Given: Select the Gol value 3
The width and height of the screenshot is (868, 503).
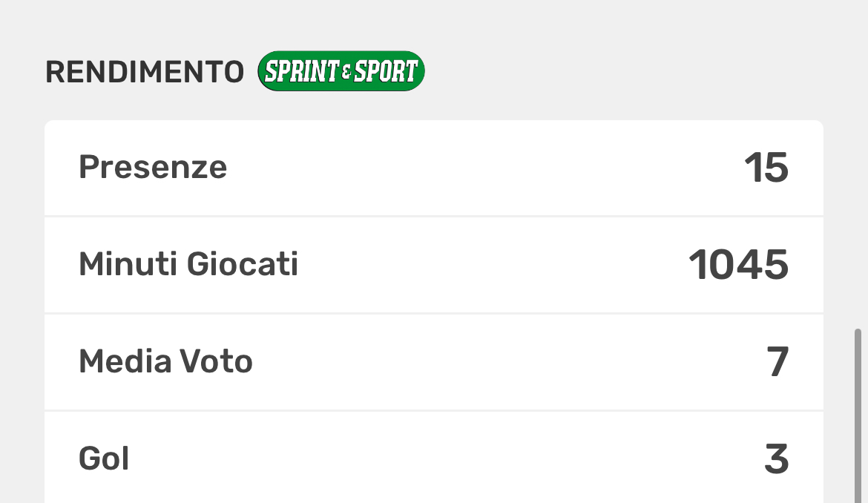Looking at the screenshot, I should pos(777,460).
